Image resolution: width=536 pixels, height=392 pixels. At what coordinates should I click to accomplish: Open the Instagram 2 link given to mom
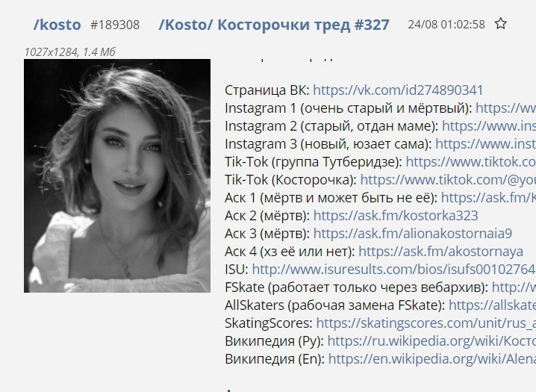[489, 126]
